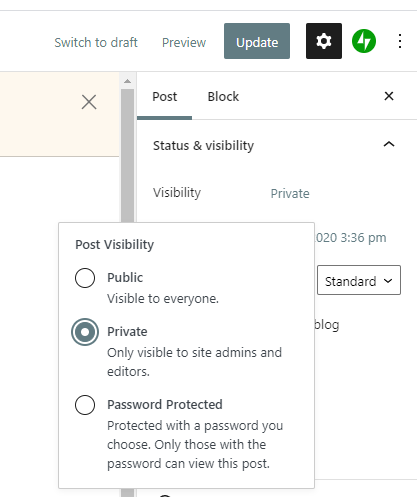Click the green Jetpack lightning icon
The height and width of the screenshot is (497, 417).
[x=364, y=41]
